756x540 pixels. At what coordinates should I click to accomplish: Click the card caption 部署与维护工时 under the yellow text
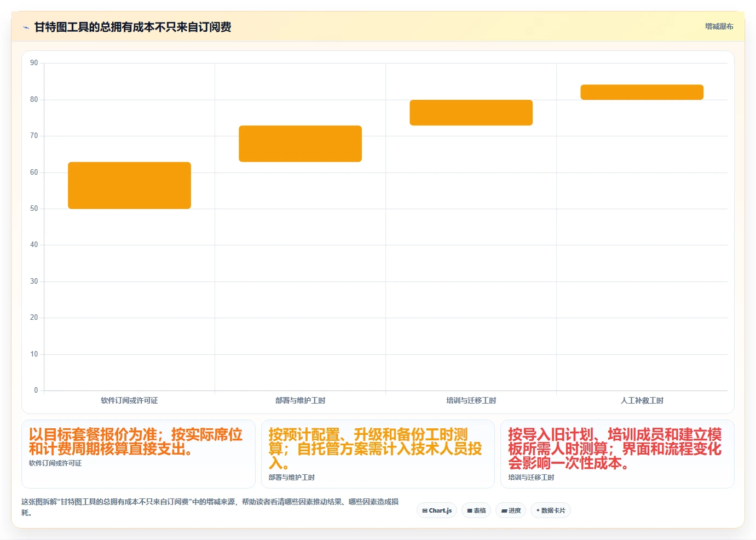click(x=292, y=478)
